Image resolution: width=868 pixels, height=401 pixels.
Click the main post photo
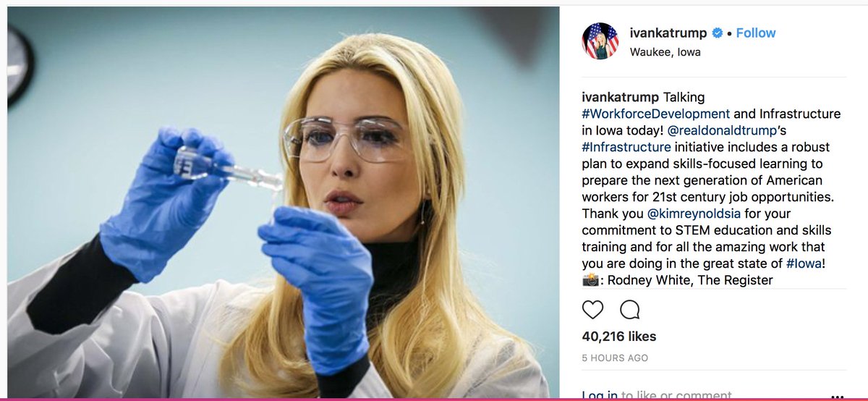[x=284, y=202]
